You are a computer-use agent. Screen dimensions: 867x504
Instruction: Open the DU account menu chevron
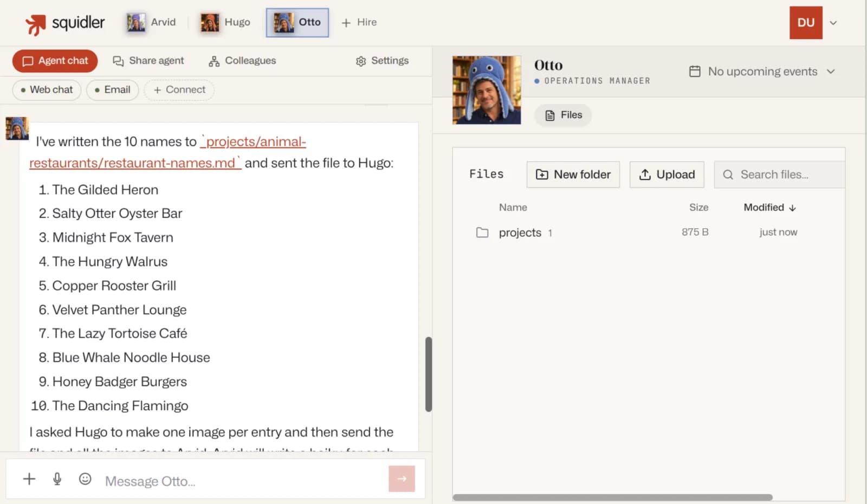coord(833,23)
